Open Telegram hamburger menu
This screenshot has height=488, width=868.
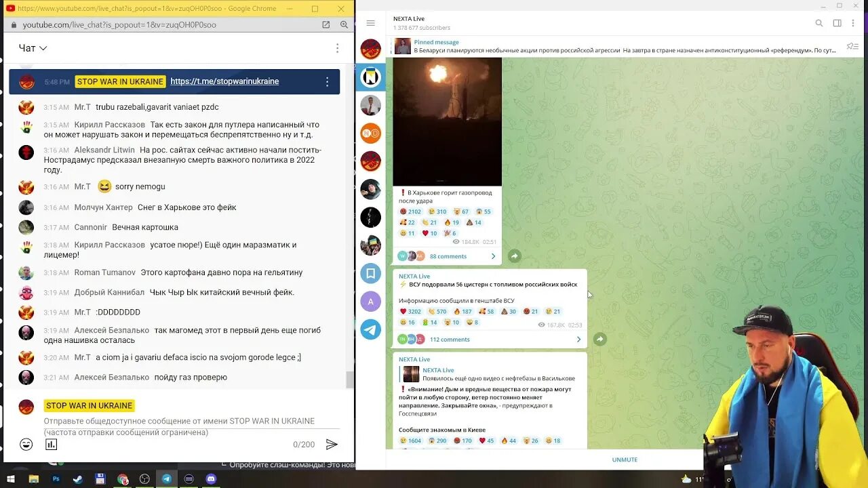(x=370, y=23)
